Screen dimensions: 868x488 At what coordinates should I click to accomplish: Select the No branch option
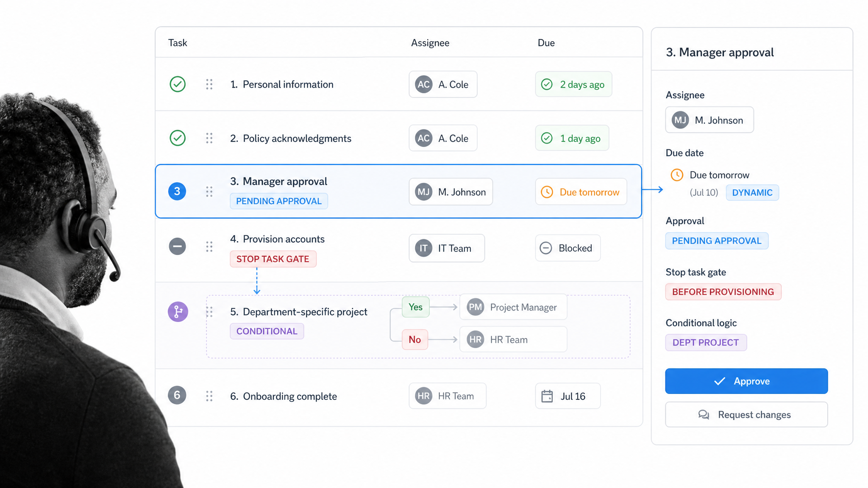pos(415,339)
